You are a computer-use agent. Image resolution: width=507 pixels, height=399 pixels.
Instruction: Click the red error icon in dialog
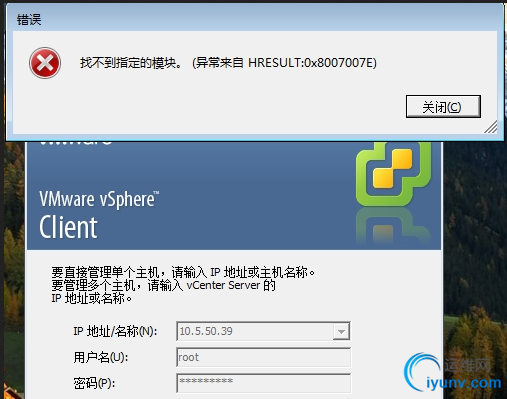(x=45, y=63)
